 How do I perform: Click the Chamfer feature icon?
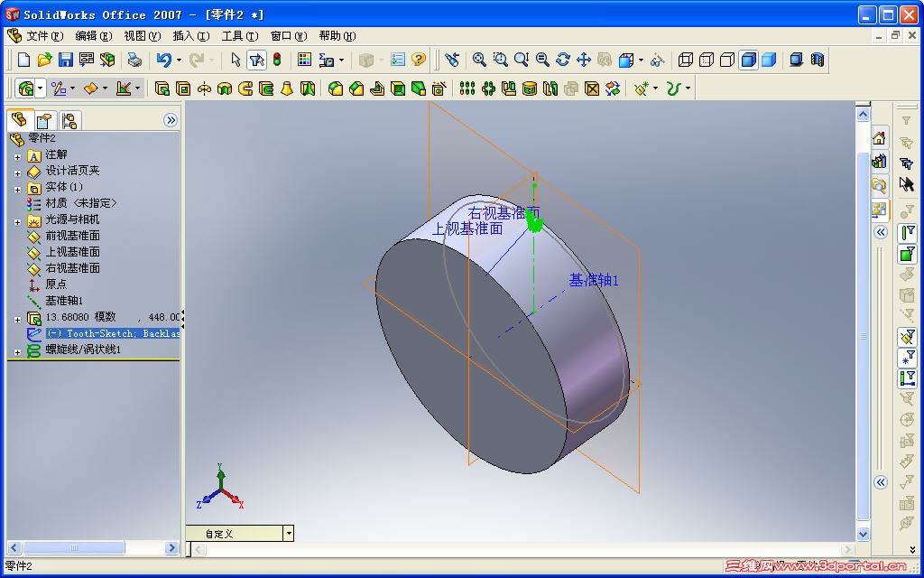point(356,89)
